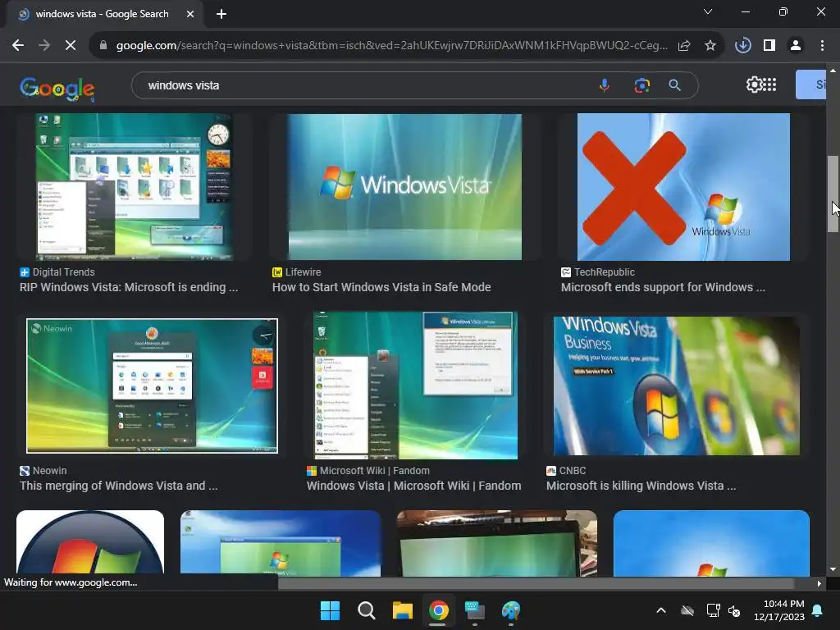
Task: Click the Google logo
Action: click(57, 88)
